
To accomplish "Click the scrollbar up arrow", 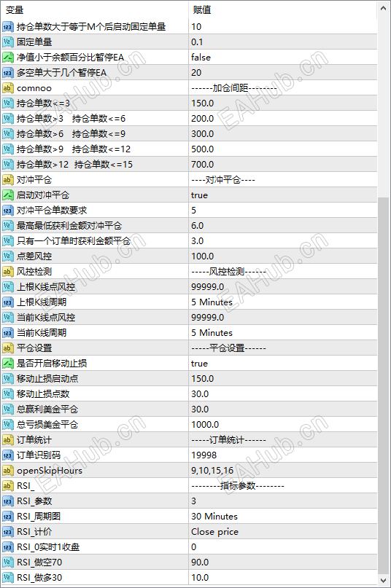I will (x=383, y=8).
